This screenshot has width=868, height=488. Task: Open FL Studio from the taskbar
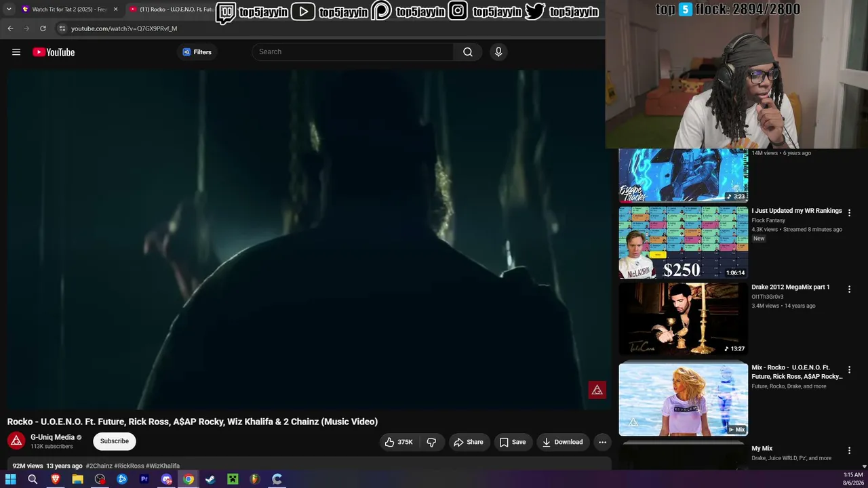coord(254,479)
